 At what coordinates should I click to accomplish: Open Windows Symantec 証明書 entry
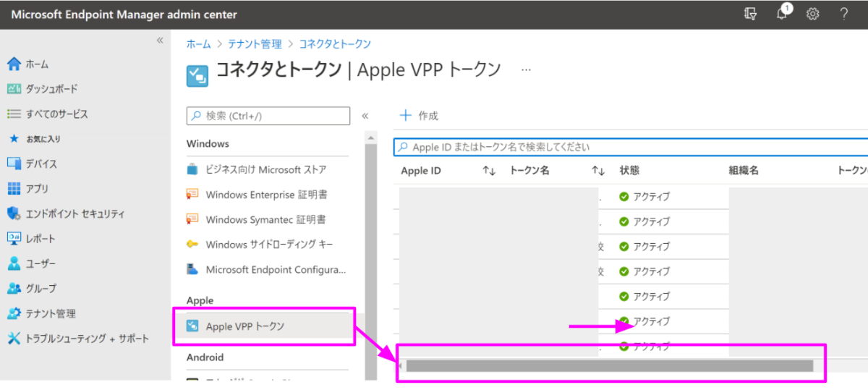coord(265,219)
